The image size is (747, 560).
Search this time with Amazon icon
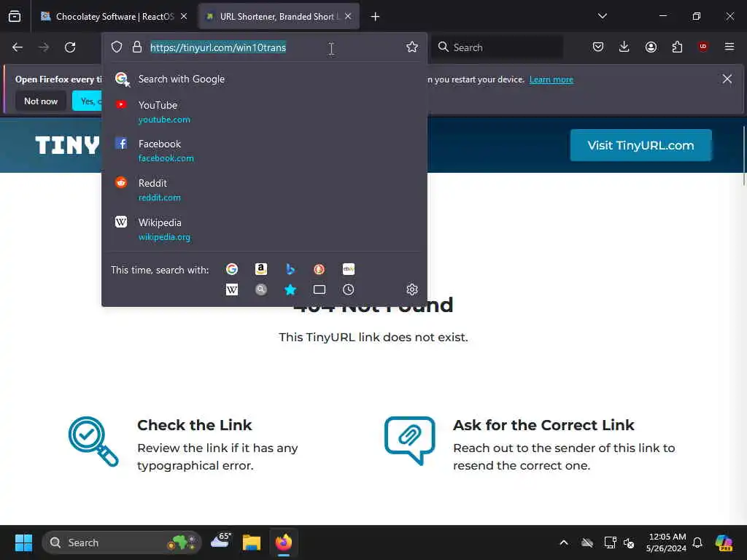tap(260, 269)
